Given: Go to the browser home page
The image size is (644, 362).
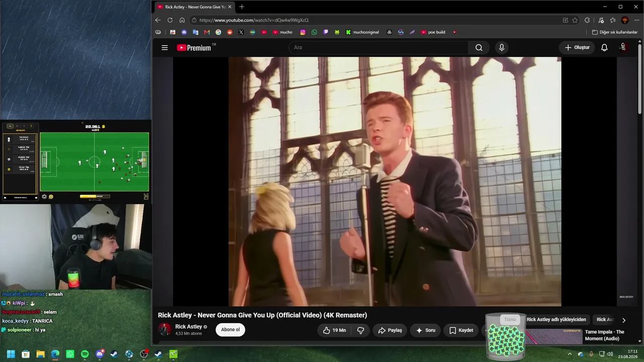Looking at the screenshot, I should click(182, 20).
